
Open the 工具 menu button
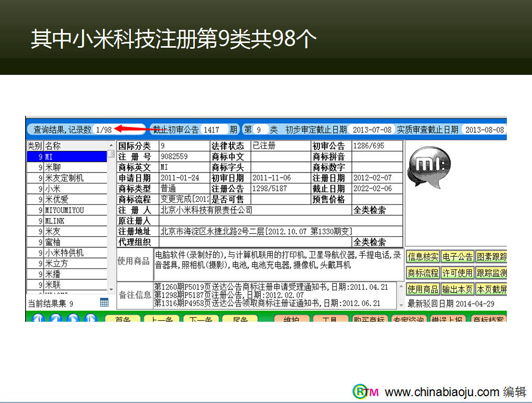pyautogui.click(x=330, y=319)
